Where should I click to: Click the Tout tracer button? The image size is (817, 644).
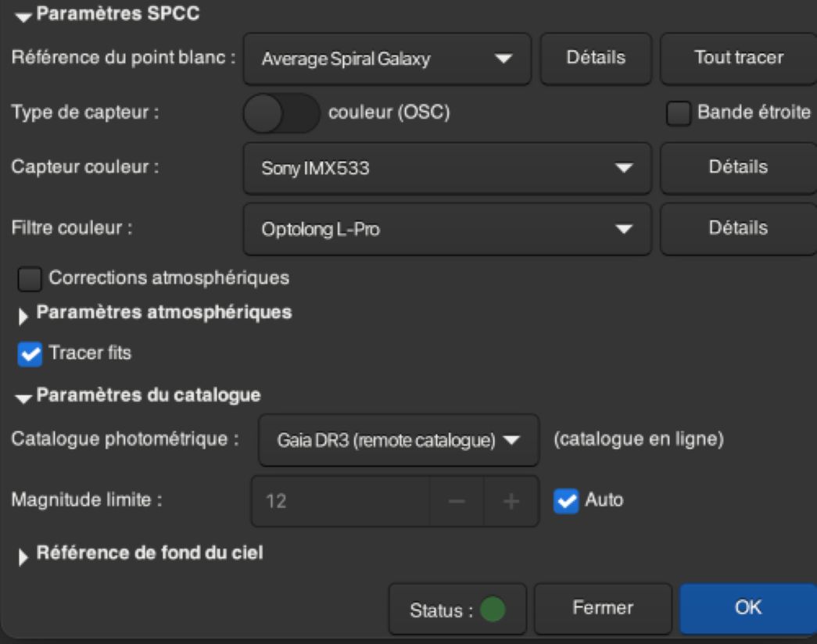[739, 59]
